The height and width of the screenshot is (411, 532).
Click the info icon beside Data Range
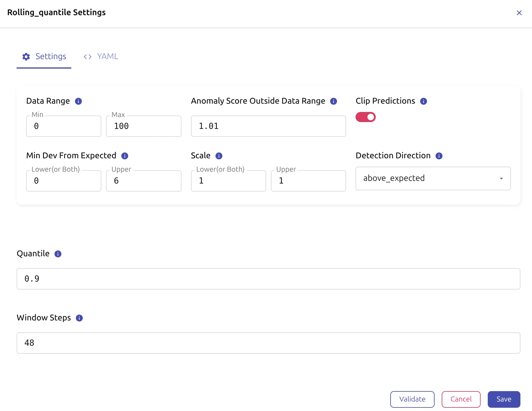pos(78,101)
